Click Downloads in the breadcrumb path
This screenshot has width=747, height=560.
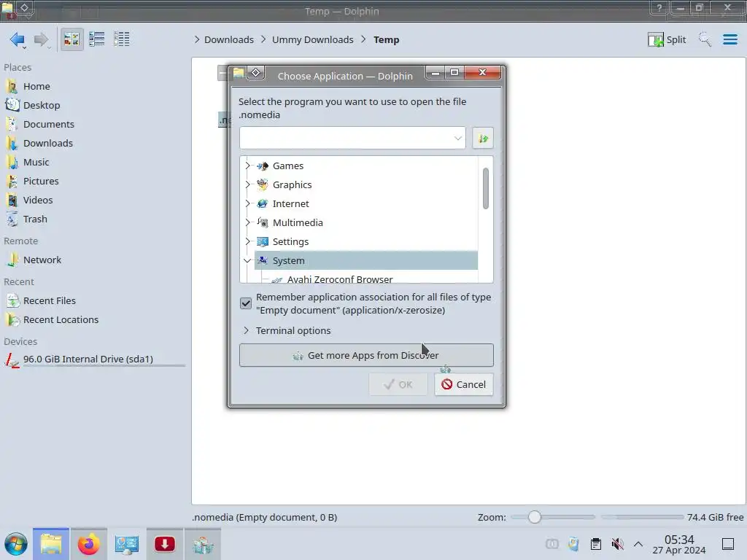tap(228, 39)
